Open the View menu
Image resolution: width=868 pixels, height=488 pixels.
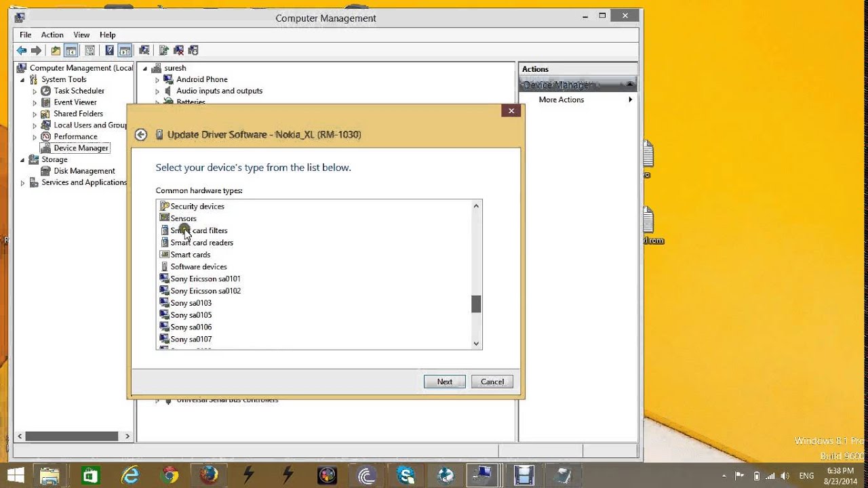point(81,35)
